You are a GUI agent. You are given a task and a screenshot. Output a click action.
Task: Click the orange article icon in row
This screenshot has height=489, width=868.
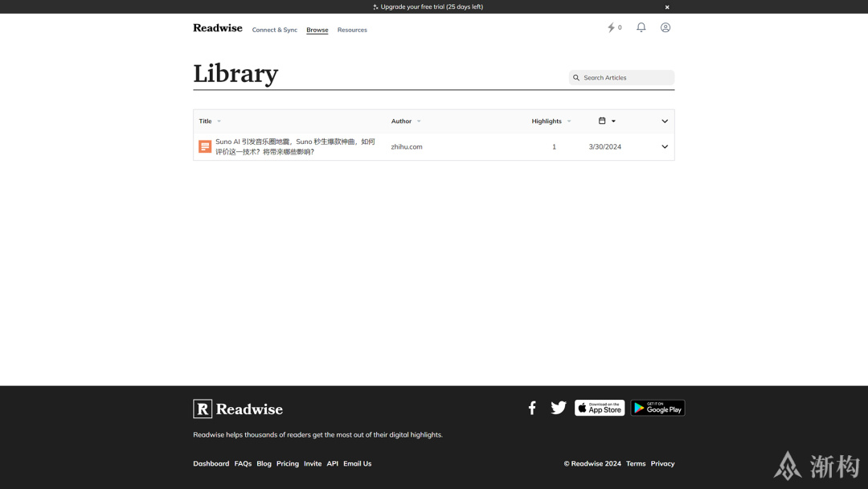pos(205,146)
